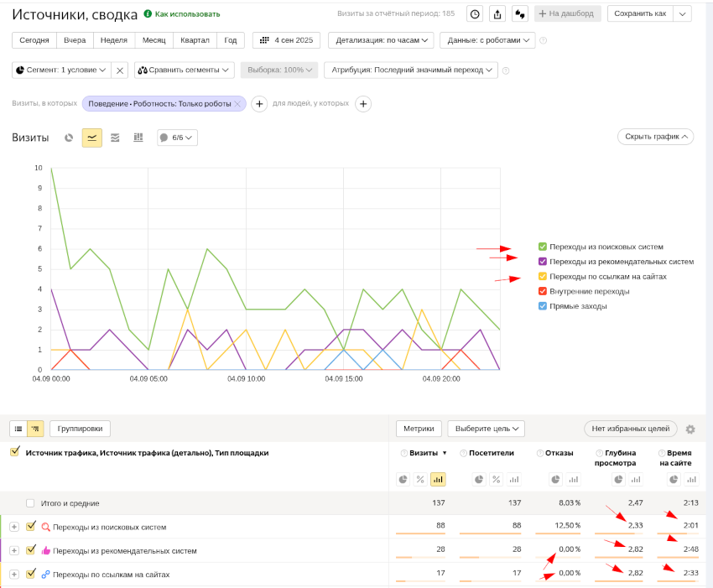Expand row Переходы из поисковых систем
Image resolution: width=713 pixels, height=588 pixels.
(14, 527)
